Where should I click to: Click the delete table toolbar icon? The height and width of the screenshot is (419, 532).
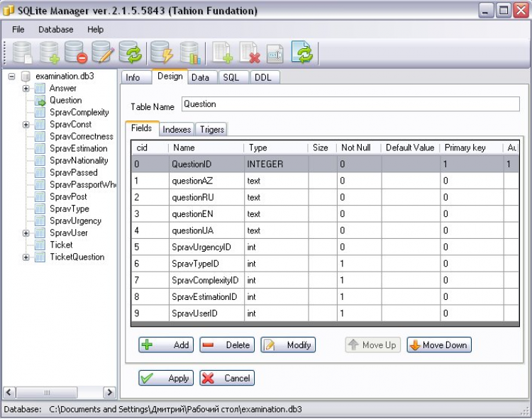click(249, 52)
